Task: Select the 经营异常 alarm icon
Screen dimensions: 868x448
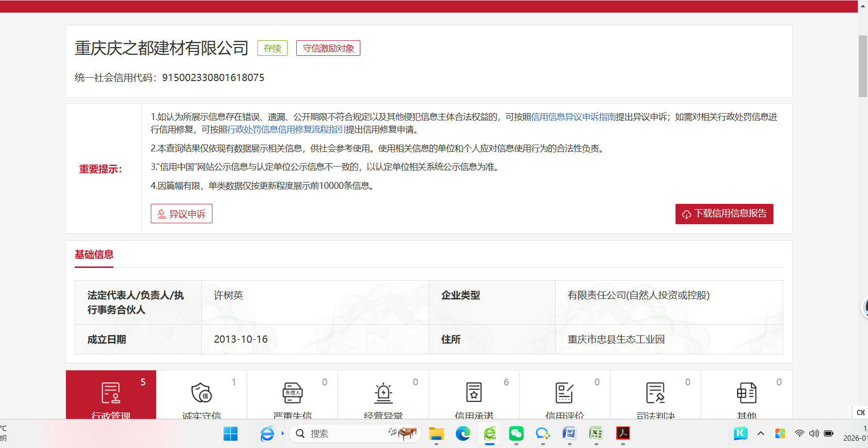Action: point(383,393)
